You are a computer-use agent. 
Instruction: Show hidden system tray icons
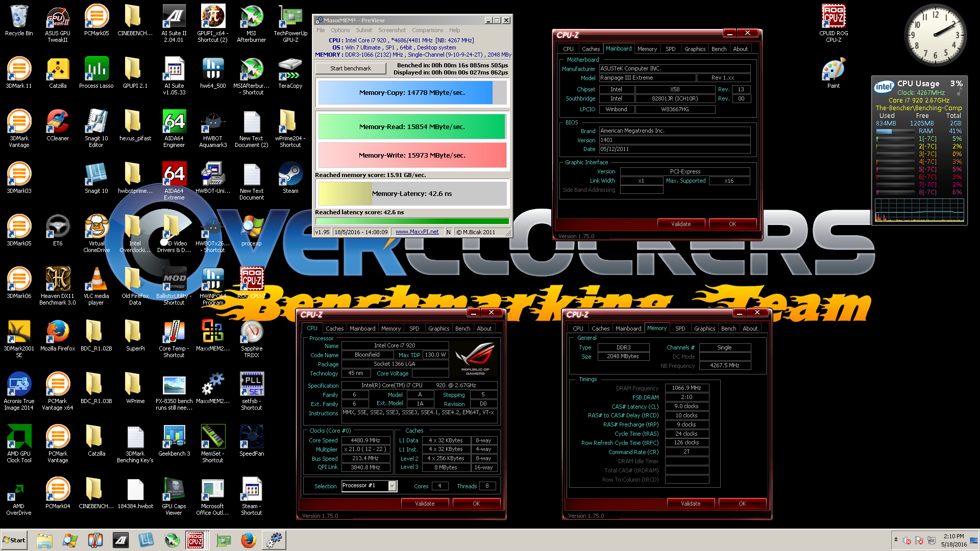coord(896,540)
